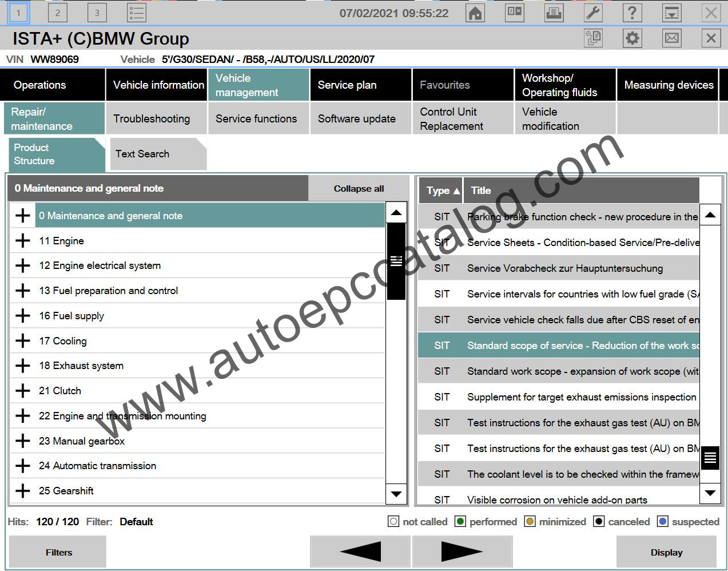Expand the '17 Cooling' tree node
Screen dimensions: 728x571
[23, 341]
